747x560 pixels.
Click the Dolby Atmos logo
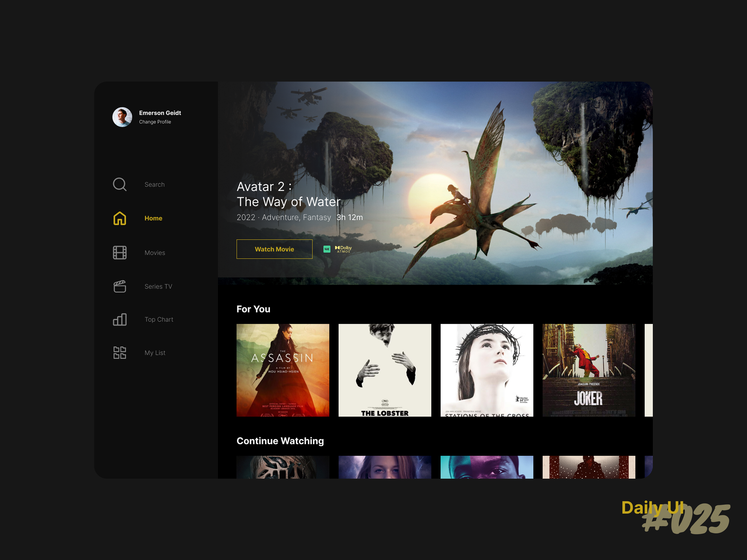[343, 249]
